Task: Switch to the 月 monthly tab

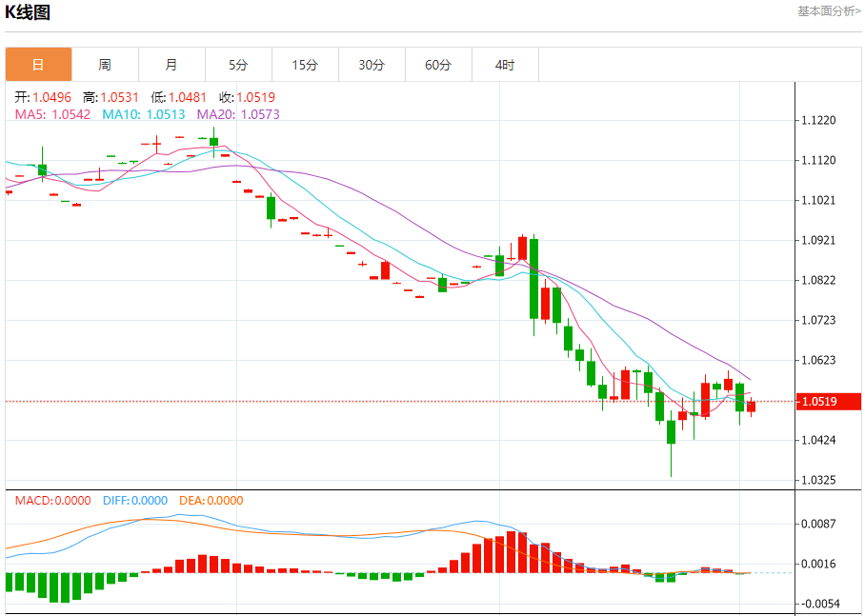Action: point(171,65)
